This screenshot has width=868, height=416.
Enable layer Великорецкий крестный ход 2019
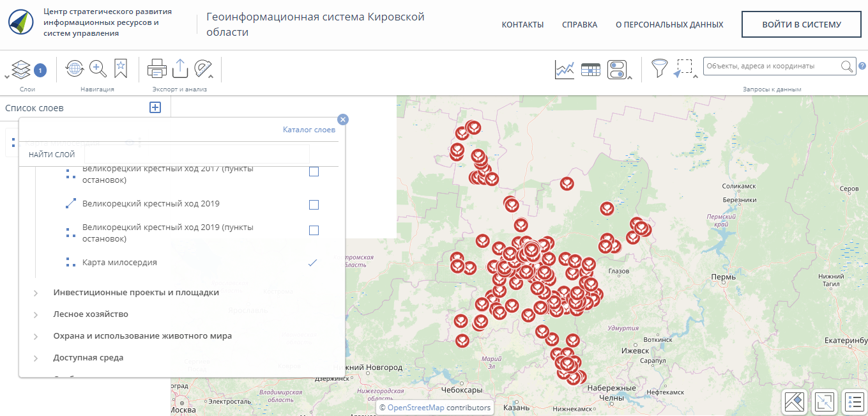[313, 204]
